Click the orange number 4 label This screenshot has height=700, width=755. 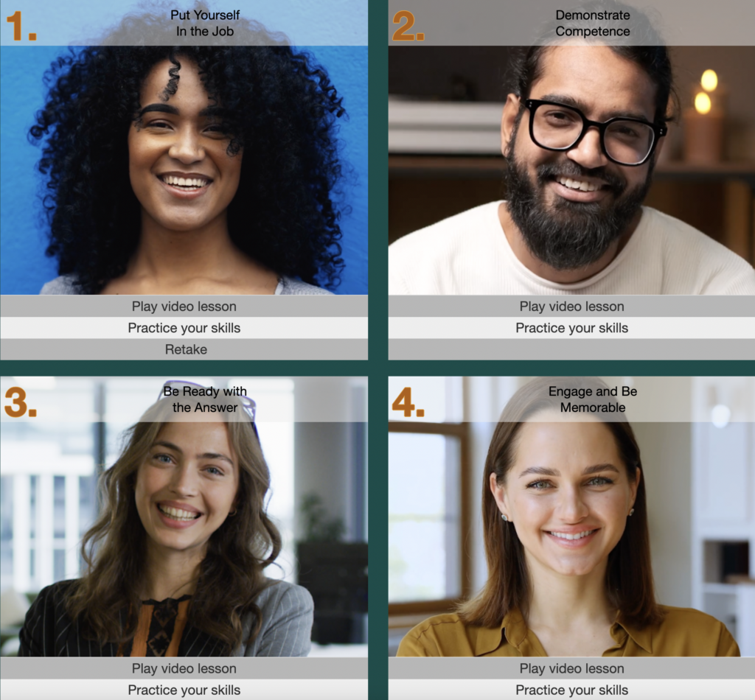point(408,402)
